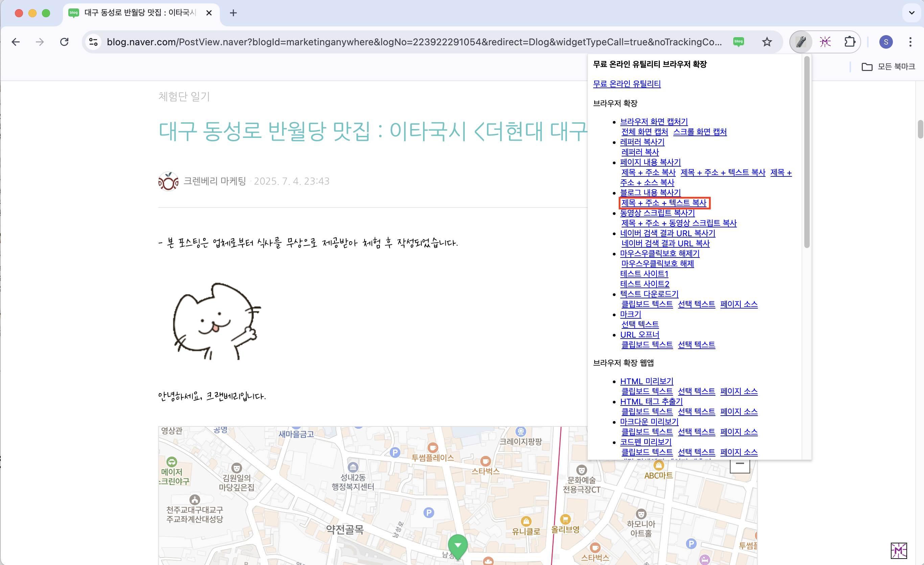Open HTML 태그 추출기 link

tap(651, 402)
